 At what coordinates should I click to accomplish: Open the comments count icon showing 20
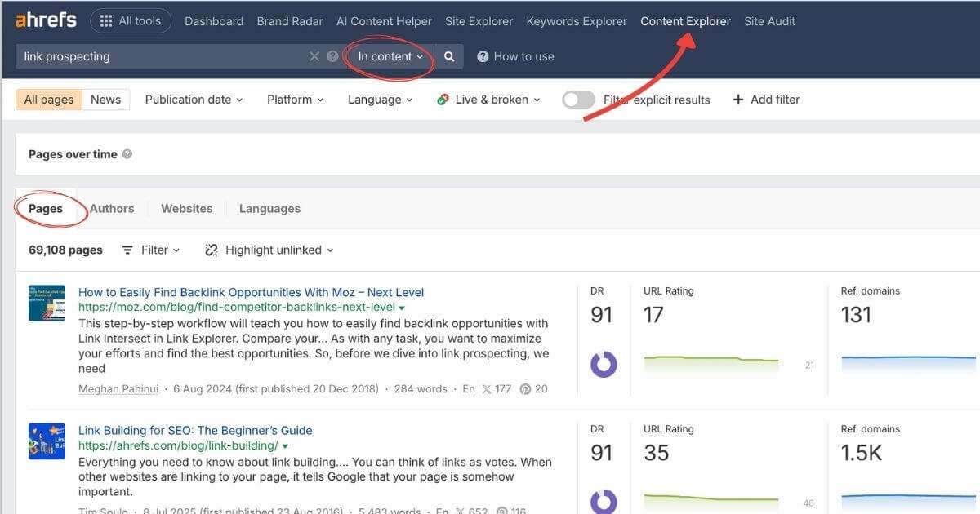(x=534, y=389)
